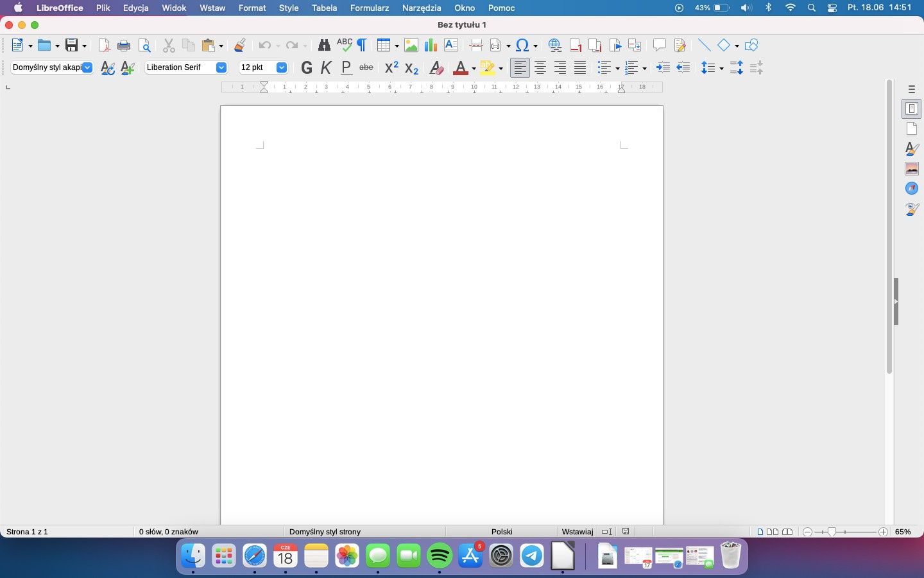Open the Narzędzia menu

[422, 8]
